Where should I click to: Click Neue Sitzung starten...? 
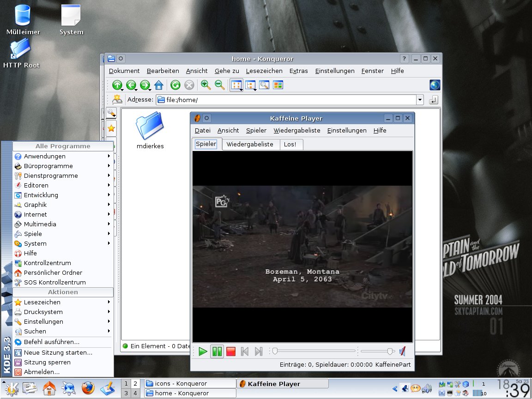click(63, 352)
